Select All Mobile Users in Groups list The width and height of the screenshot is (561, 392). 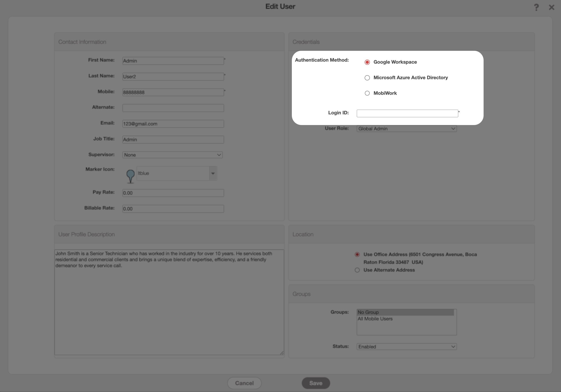[x=375, y=319]
